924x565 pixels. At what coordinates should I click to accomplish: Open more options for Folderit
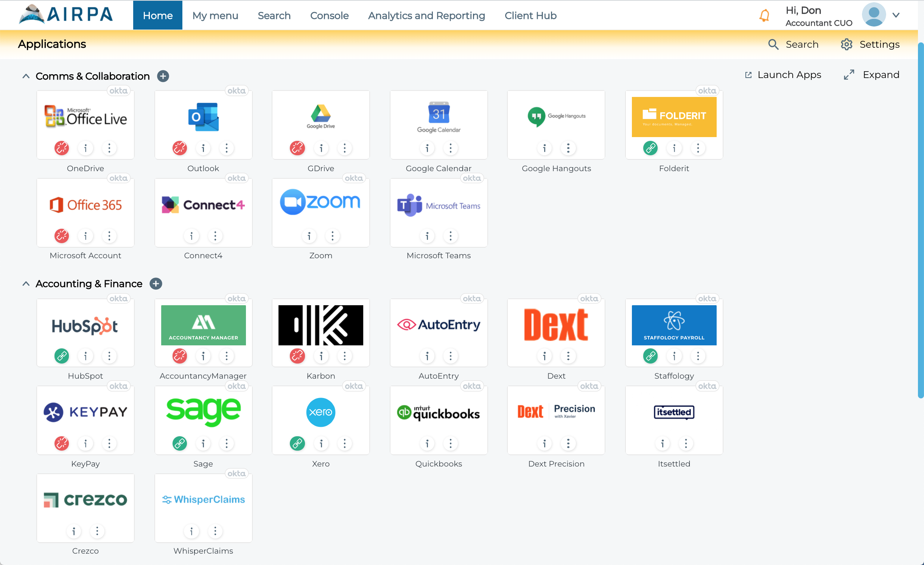tap(698, 148)
